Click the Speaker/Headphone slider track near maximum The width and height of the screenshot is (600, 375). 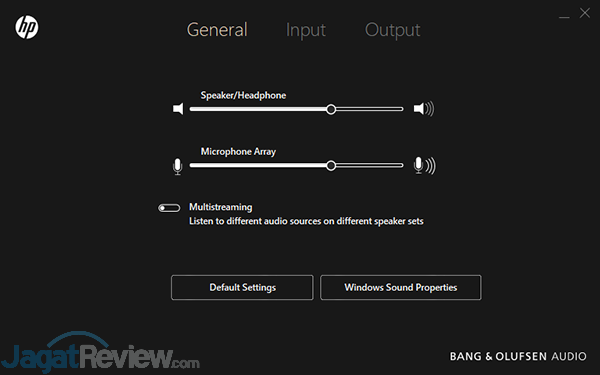[x=396, y=109]
